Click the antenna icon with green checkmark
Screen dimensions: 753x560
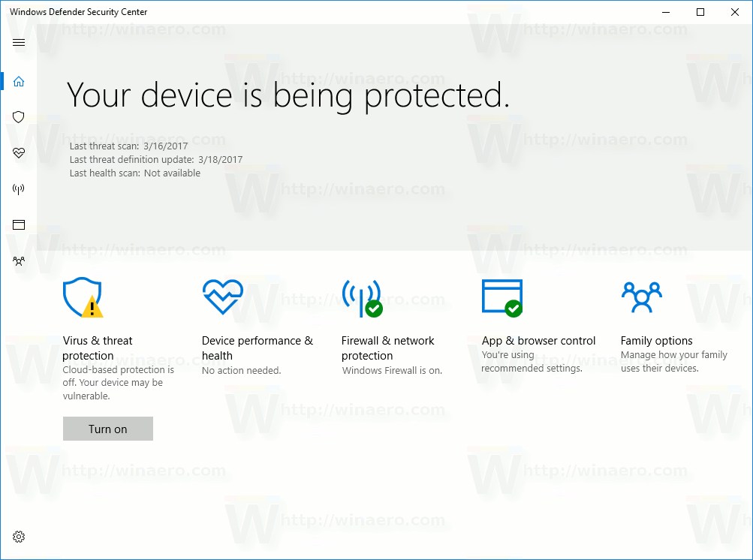pyautogui.click(x=361, y=297)
